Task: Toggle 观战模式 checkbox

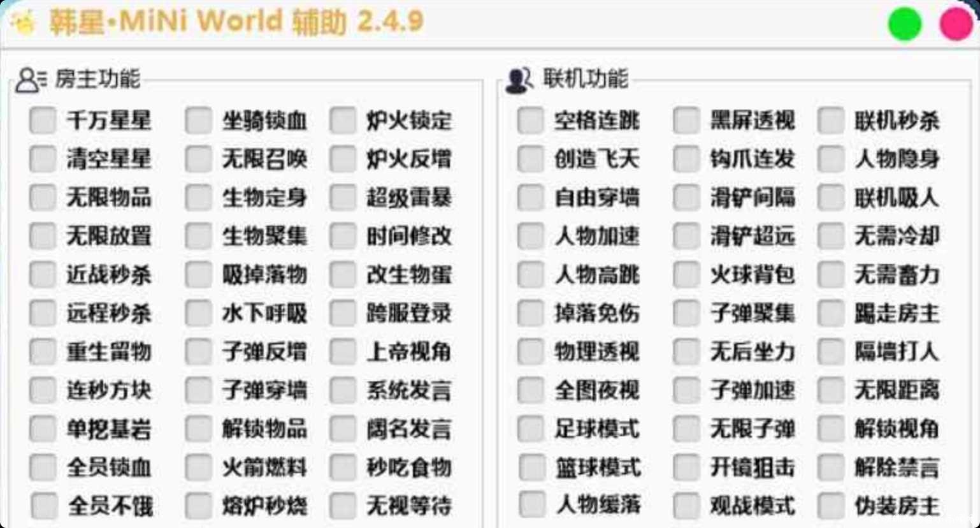Action: pyautogui.click(x=687, y=506)
